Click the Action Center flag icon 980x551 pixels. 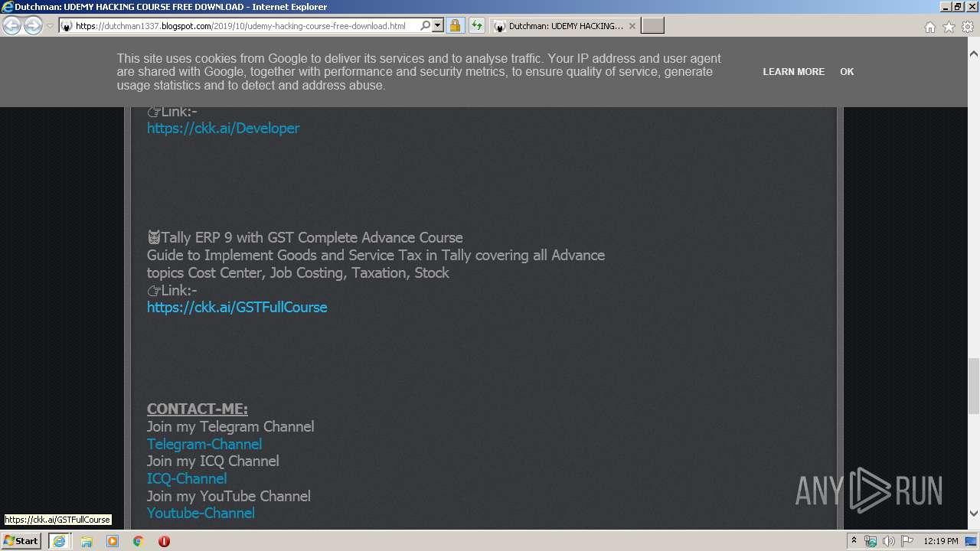(x=907, y=542)
